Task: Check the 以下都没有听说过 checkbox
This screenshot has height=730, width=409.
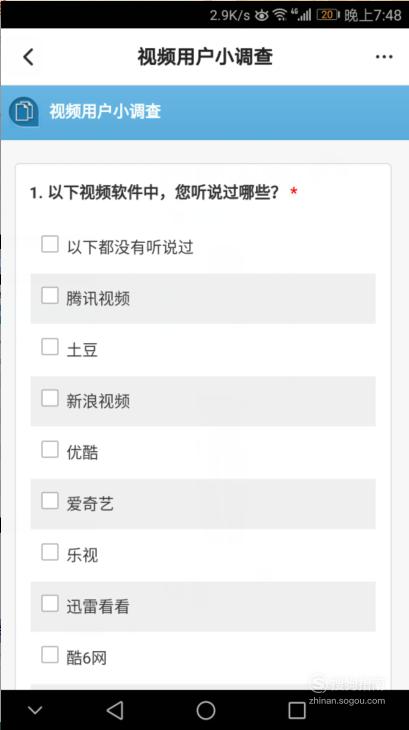Action: pyautogui.click(x=50, y=244)
